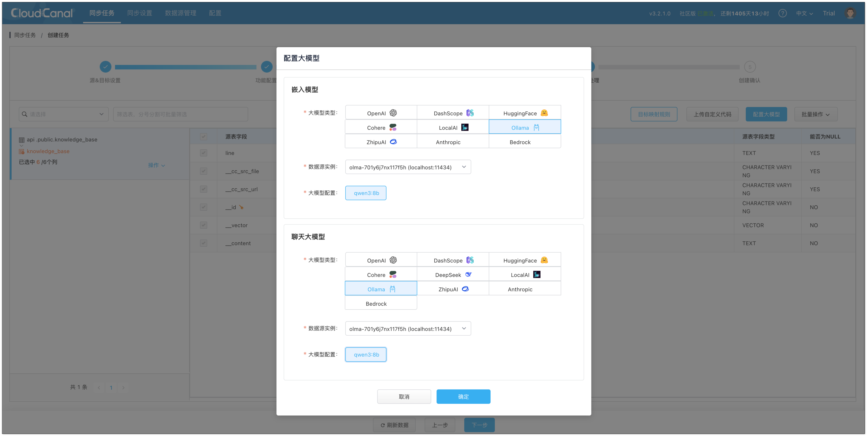
Task: Select OpenAI as embedding model type
Action: point(381,113)
